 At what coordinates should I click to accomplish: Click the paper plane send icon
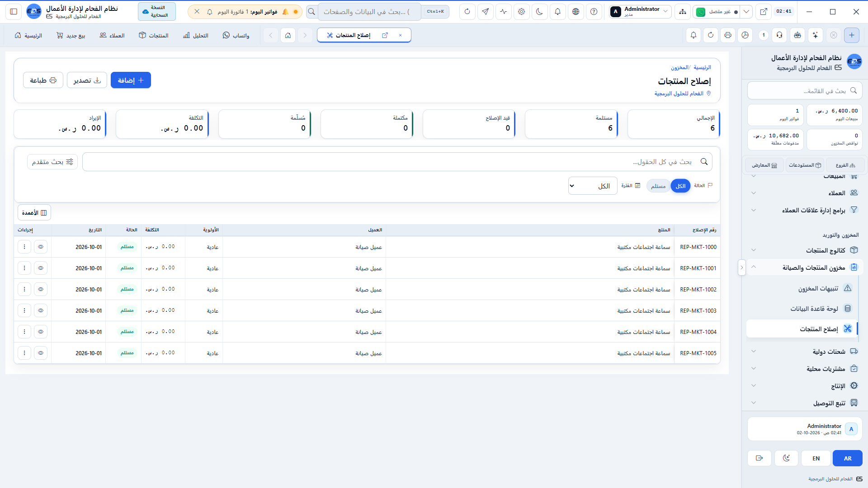(486, 12)
